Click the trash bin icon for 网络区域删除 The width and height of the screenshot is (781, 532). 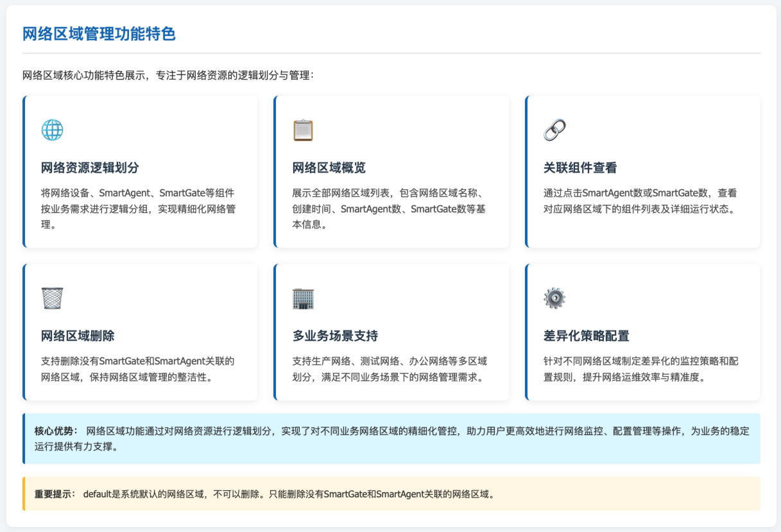click(x=52, y=298)
